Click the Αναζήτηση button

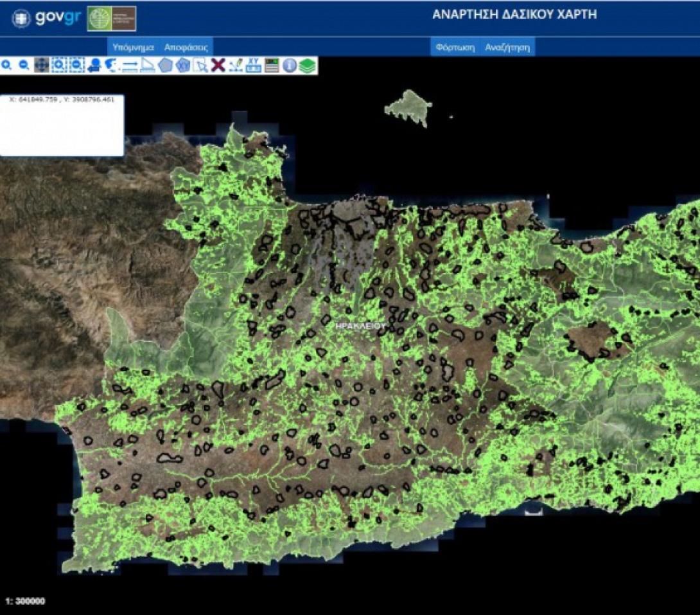click(x=507, y=47)
